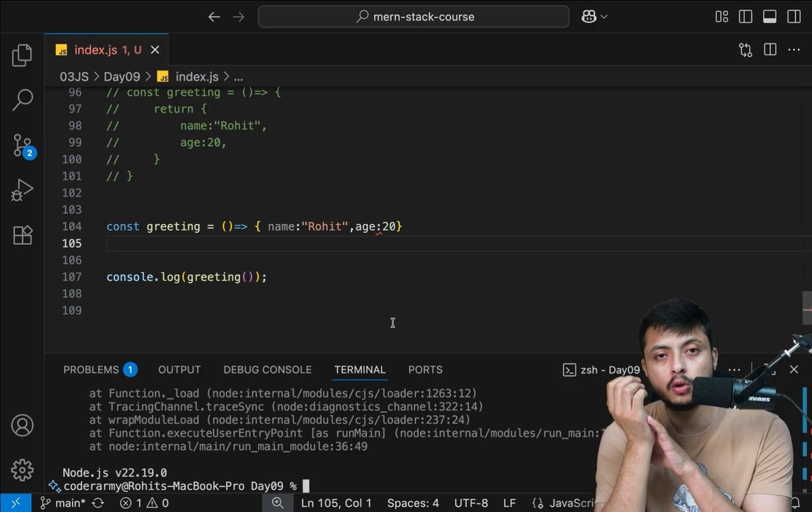This screenshot has width=812, height=512.
Task: Click the commented name:"Rohit" on line 98
Action: pyautogui.click(x=224, y=126)
